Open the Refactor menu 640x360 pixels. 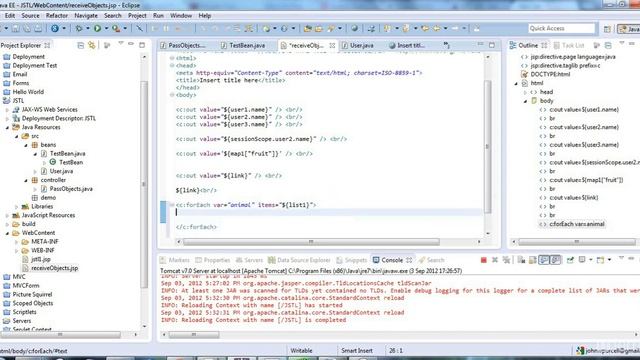[57, 16]
